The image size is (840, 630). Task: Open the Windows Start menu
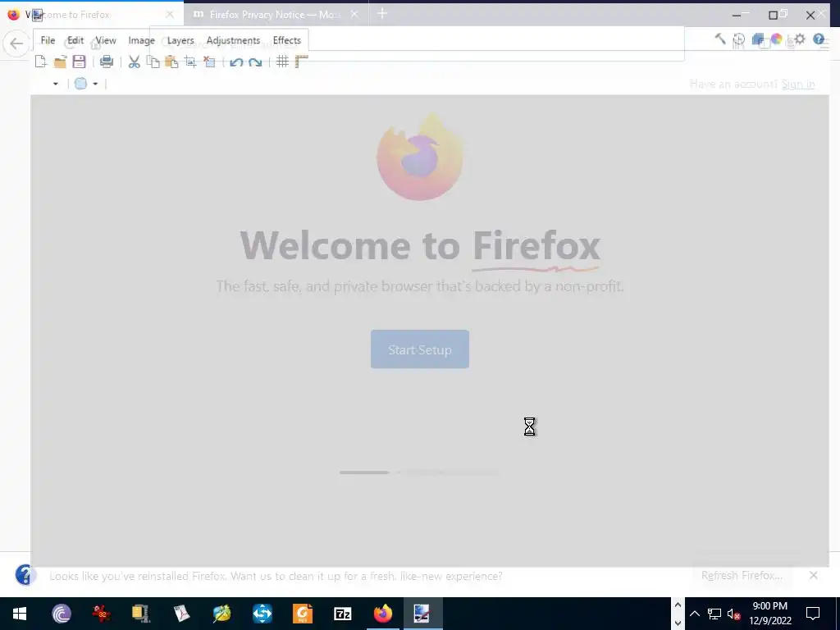(20, 614)
